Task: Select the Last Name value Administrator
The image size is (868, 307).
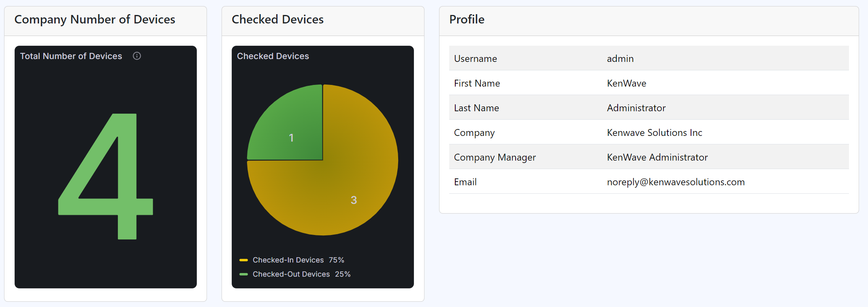Action: point(636,108)
